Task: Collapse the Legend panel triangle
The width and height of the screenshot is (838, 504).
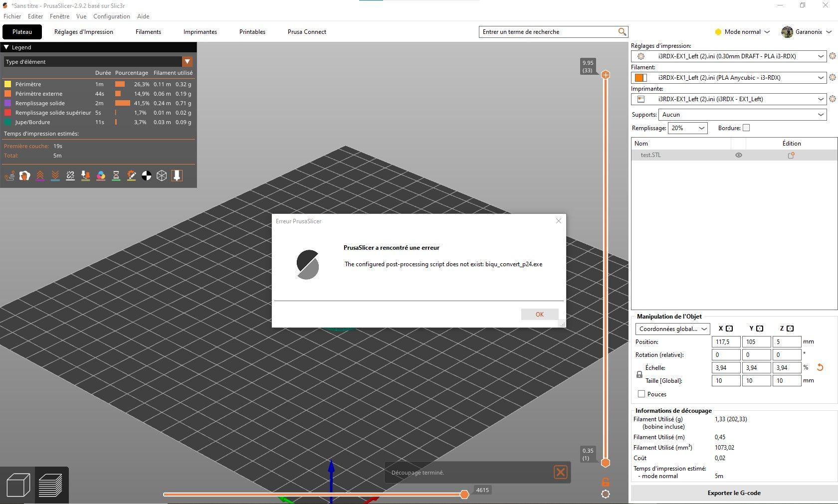Action: [6, 47]
